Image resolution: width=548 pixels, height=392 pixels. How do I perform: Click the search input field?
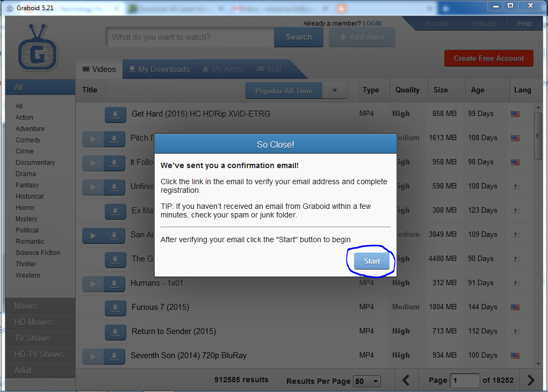pos(190,37)
